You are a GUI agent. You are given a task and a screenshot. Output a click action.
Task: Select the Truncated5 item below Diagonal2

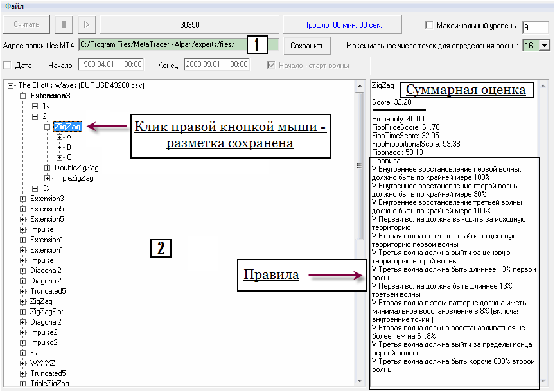[48, 291]
